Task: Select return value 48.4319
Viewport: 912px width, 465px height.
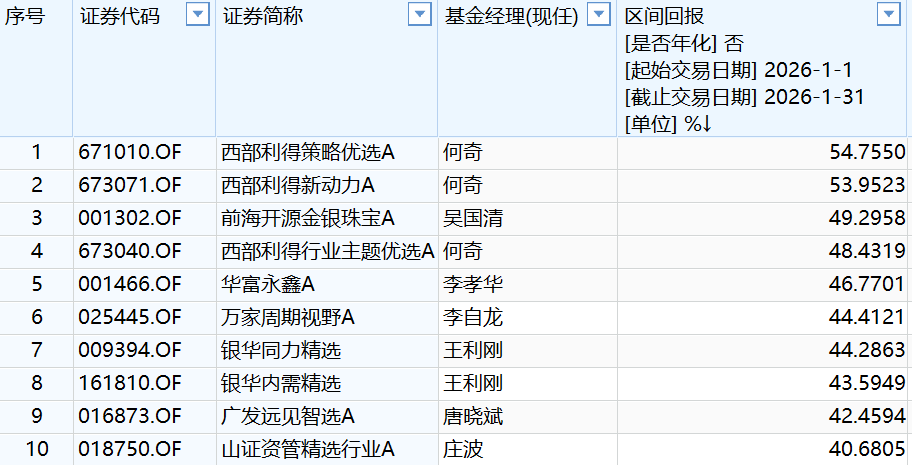Action: [x=867, y=251]
